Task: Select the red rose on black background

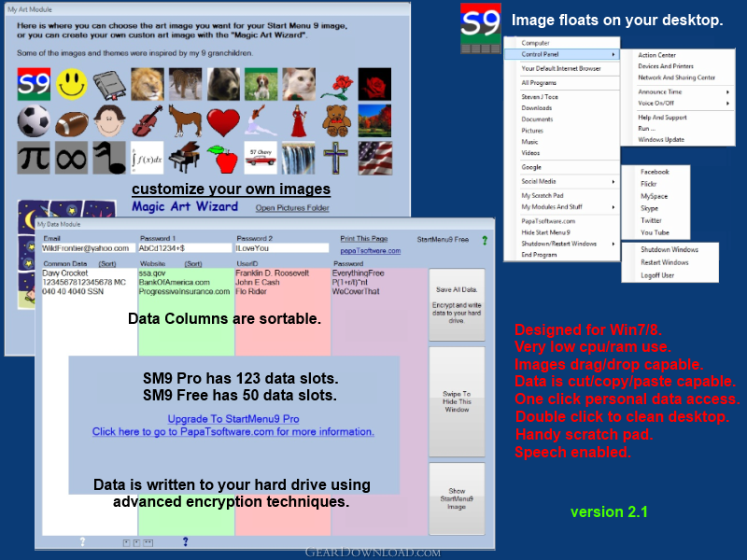Action: (x=374, y=84)
